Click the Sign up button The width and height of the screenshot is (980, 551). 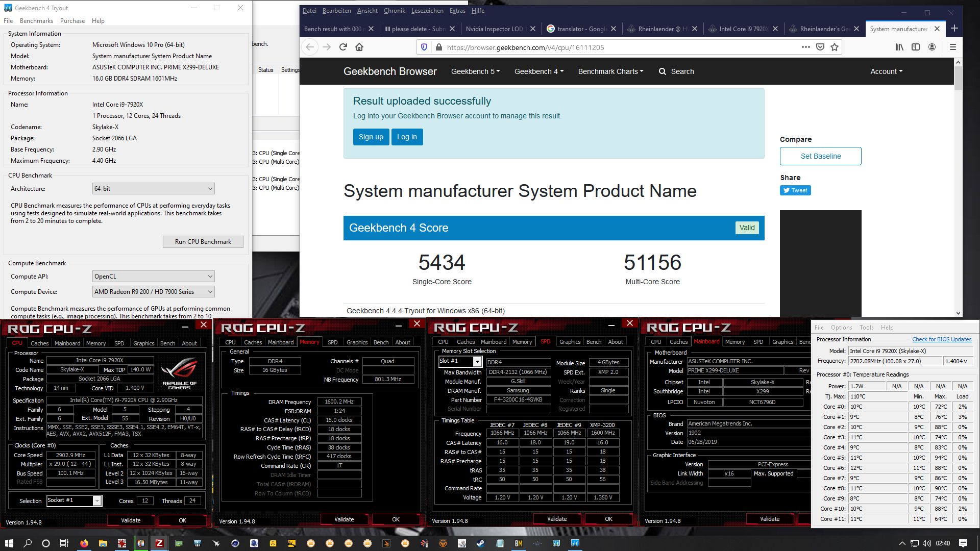click(371, 137)
